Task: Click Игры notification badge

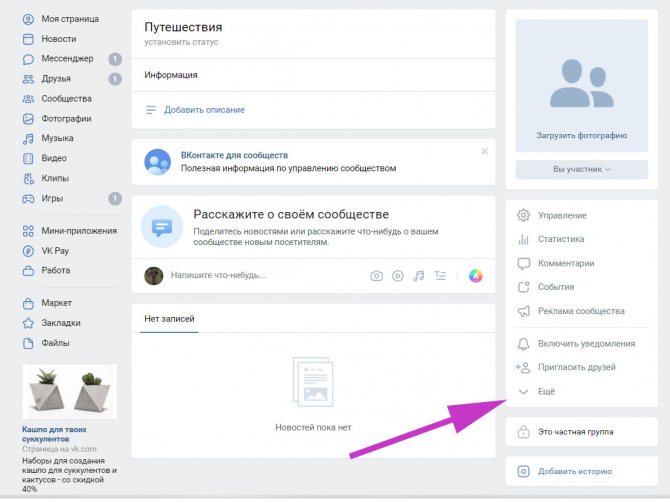Action: click(115, 199)
